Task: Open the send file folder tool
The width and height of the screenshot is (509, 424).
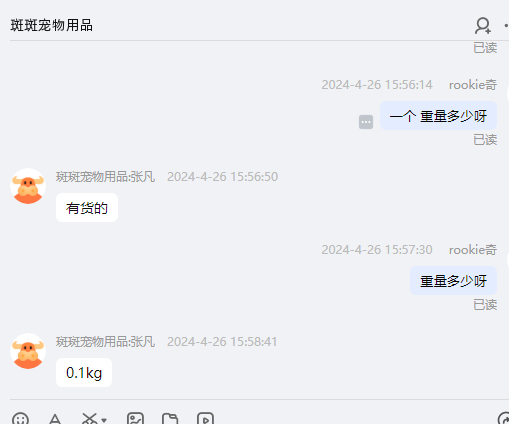Action: (x=170, y=419)
